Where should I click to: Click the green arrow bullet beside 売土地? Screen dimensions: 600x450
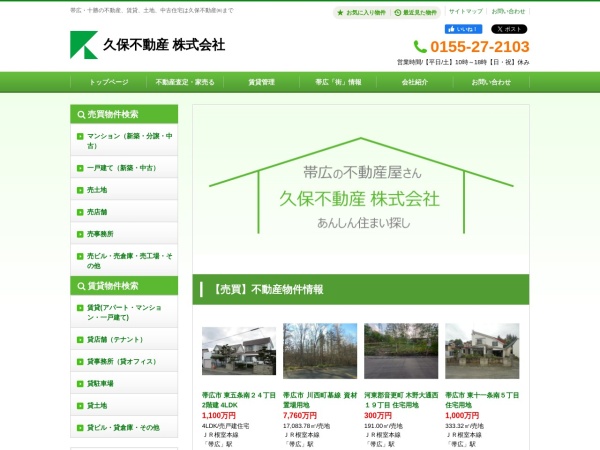point(80,190)
